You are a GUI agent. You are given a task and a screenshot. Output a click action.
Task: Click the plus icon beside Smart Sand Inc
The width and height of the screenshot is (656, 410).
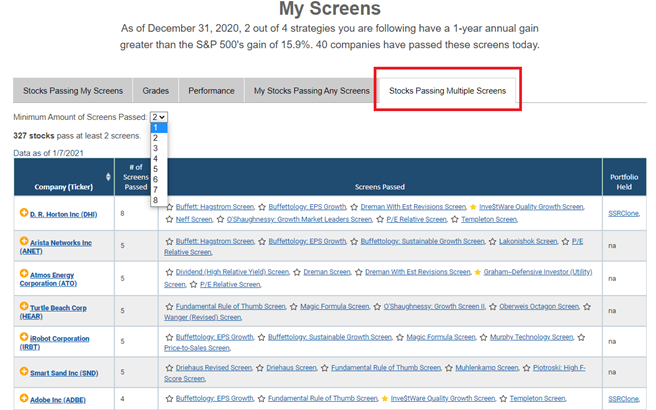point(24,371)
